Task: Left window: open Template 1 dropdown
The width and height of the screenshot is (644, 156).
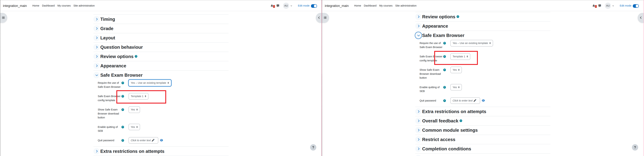Action: click(x=138, y=96)
